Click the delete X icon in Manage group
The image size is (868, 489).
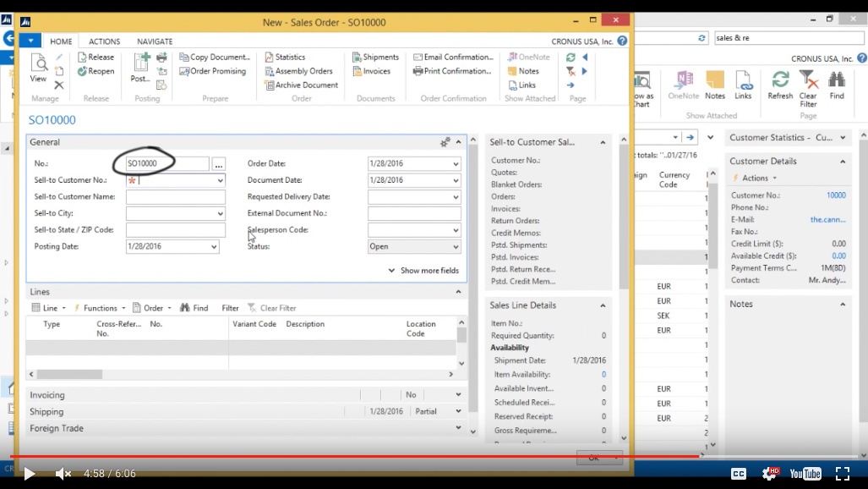[58, 85]
